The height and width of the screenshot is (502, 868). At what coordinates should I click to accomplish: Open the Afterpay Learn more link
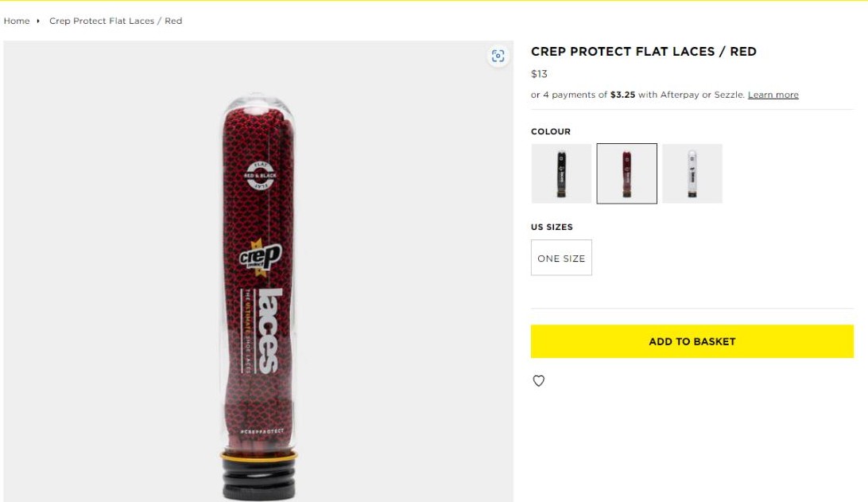[x=773, y=95]
